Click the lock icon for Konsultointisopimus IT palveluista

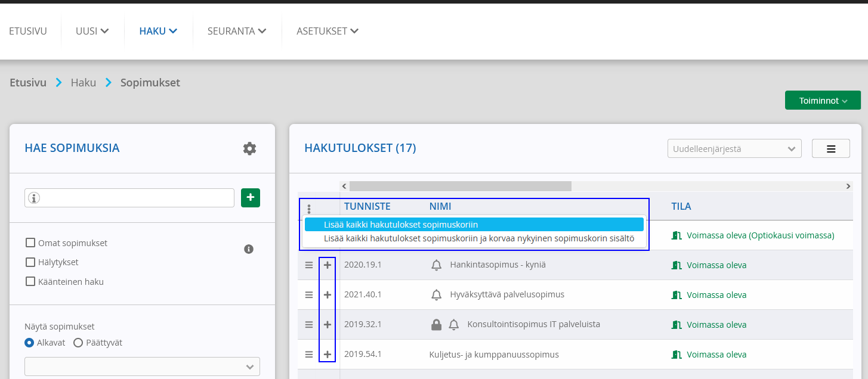pos(436,325)
